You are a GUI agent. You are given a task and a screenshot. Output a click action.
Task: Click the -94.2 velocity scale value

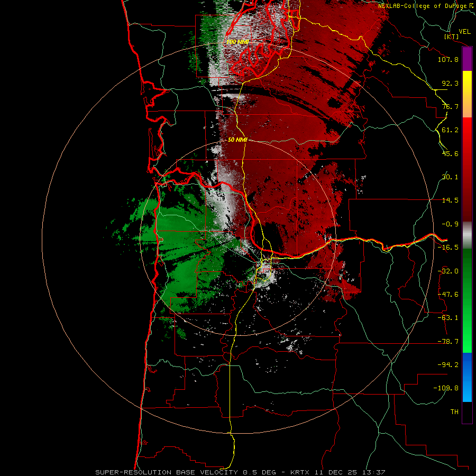click(x=448, y=364)
